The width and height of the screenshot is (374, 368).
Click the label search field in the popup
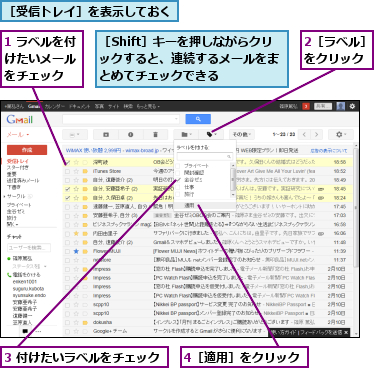click(205, 156)
